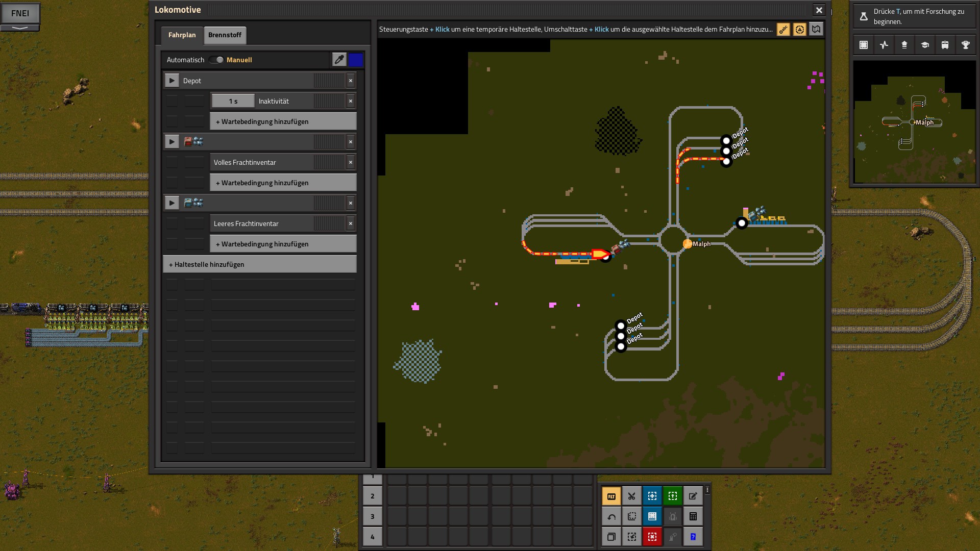Switch train from Manual to Automatic mode

pos(216,60)
